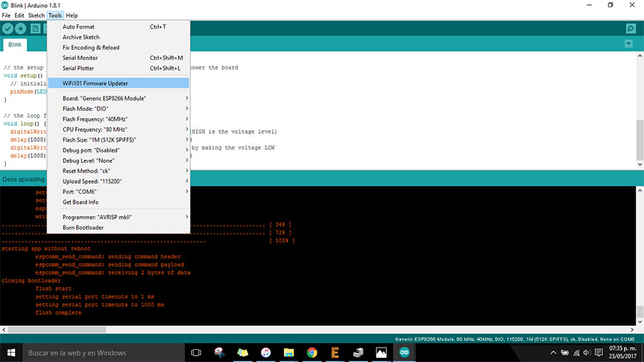Open the Serial Monitor magnifier icon
This screenshot has width=644, height=362.
point(630,29)
